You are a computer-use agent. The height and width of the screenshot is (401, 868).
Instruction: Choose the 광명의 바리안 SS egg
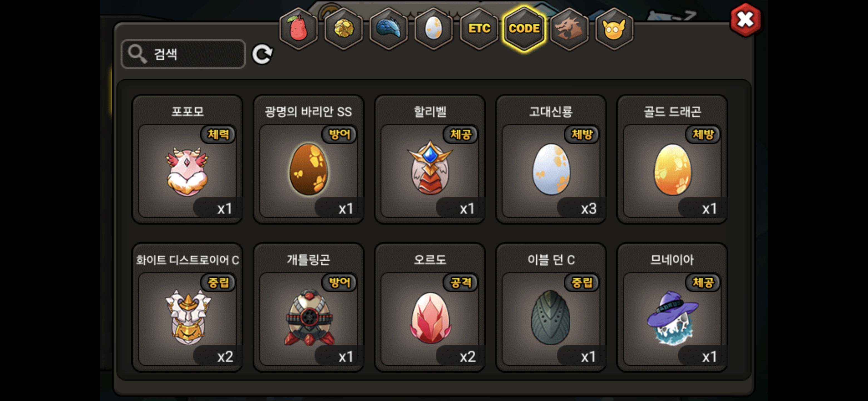(x=309, y=159)
